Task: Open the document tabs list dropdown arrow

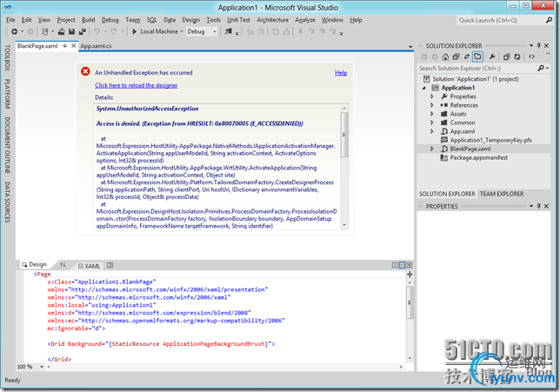Action: (410, 47)
